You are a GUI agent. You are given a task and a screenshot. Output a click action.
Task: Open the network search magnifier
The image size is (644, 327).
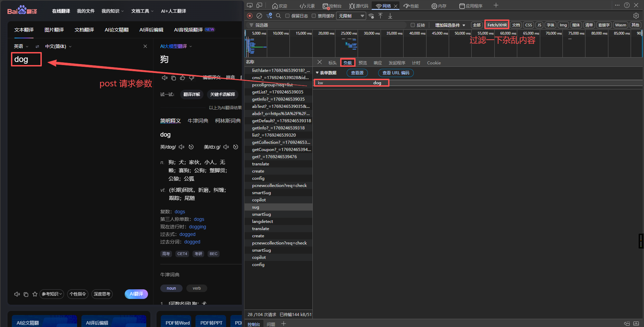[278, 16]
